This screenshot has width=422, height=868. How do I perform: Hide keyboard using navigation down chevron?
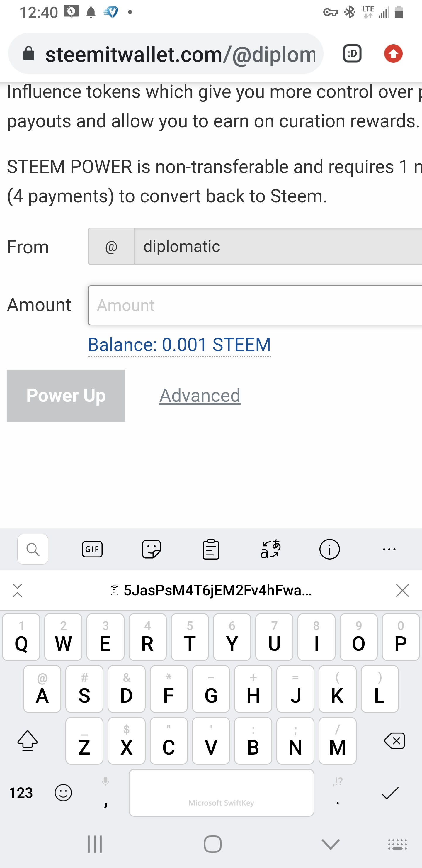(331, 845)
